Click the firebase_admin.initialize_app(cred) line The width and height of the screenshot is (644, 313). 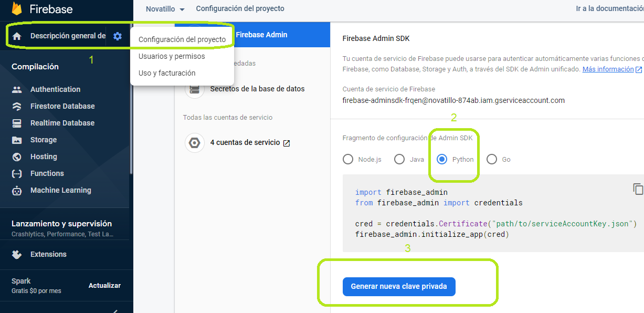[x=432, y=234]
